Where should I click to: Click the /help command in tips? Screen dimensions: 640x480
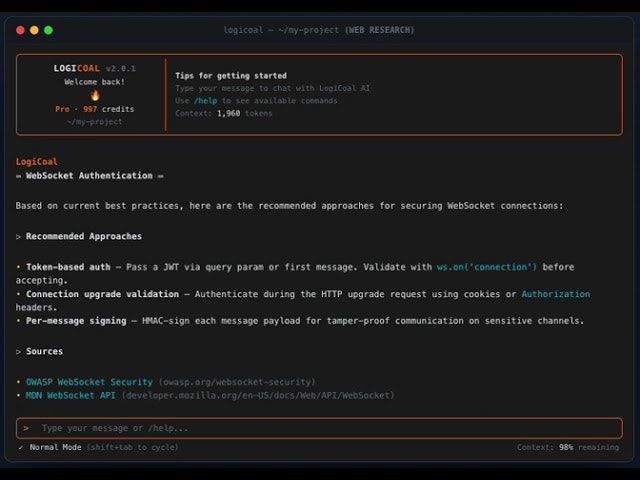206,101
